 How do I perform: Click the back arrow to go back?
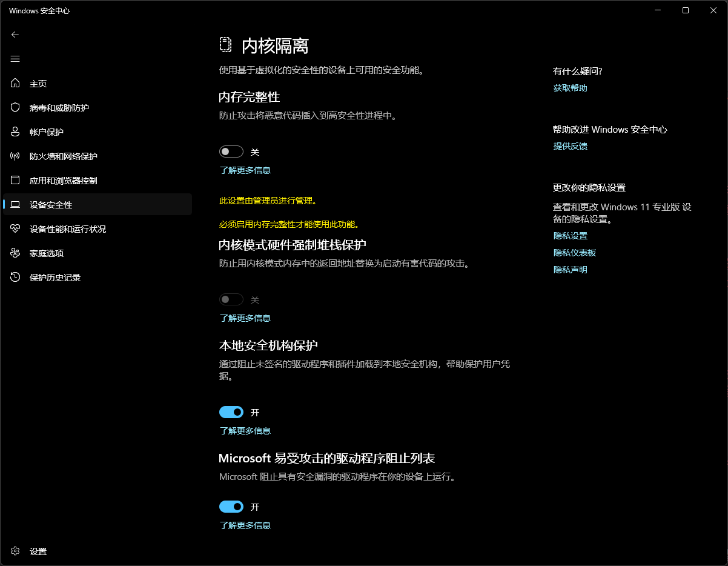click(x=15, y=35)
